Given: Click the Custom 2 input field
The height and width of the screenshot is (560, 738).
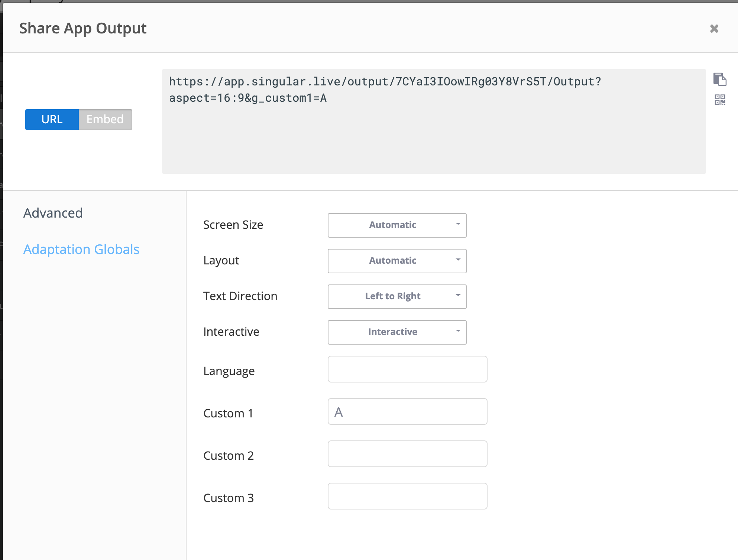Looking at the screenshot, I should 407,454.
